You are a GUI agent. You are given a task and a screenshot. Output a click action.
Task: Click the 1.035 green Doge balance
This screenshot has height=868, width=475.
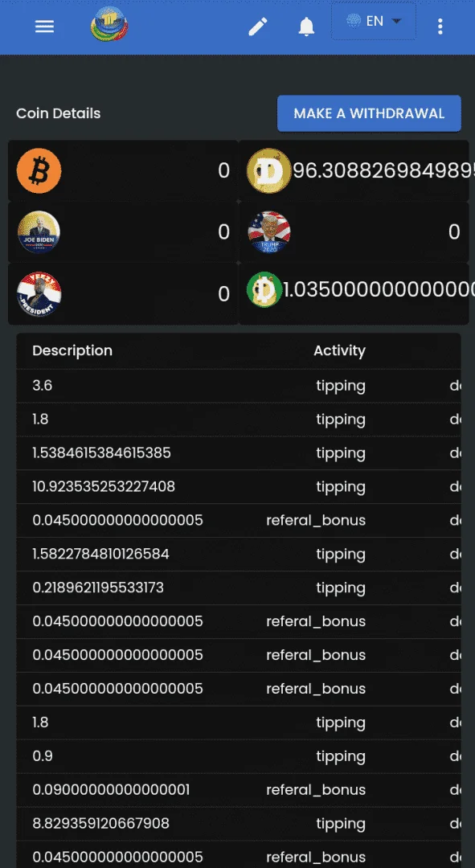pos(379,289)
